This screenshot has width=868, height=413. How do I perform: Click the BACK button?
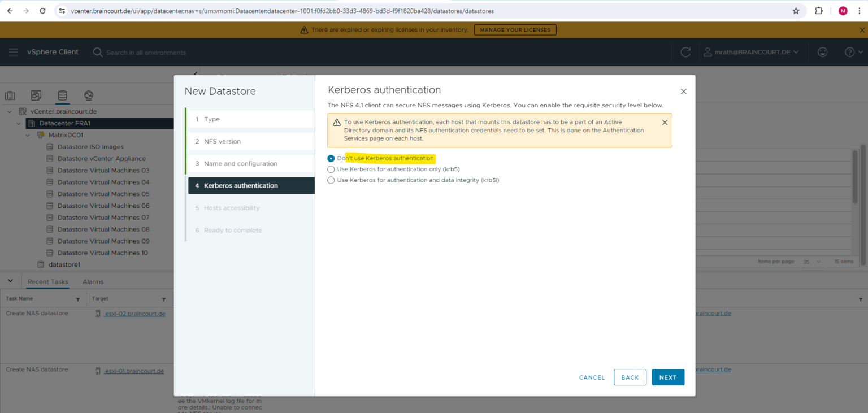point(630,377)
